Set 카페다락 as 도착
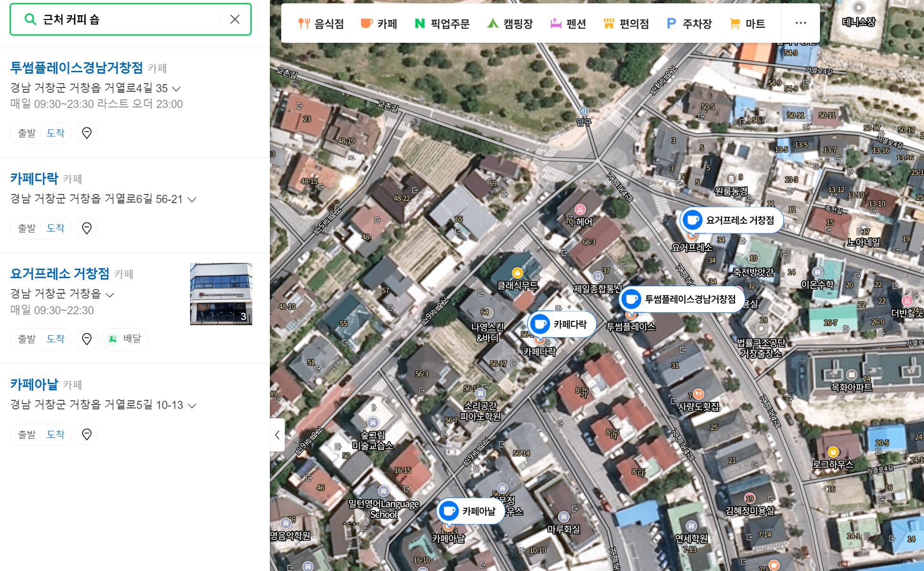Screen dimensions: 924x571 (x=56, y=228)
